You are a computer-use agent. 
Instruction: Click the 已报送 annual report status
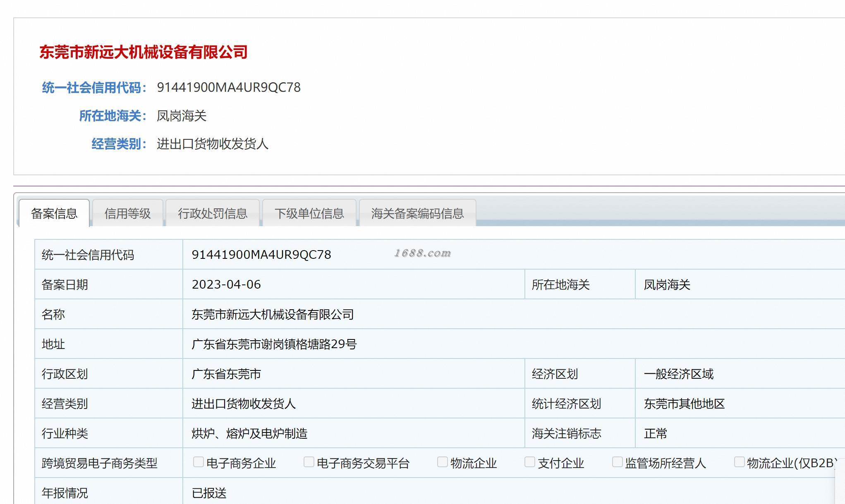[x=209, y=493]
